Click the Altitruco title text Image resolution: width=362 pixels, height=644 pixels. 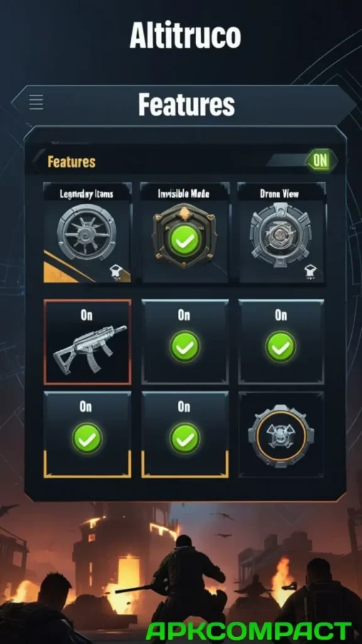(x=185, y=35)
